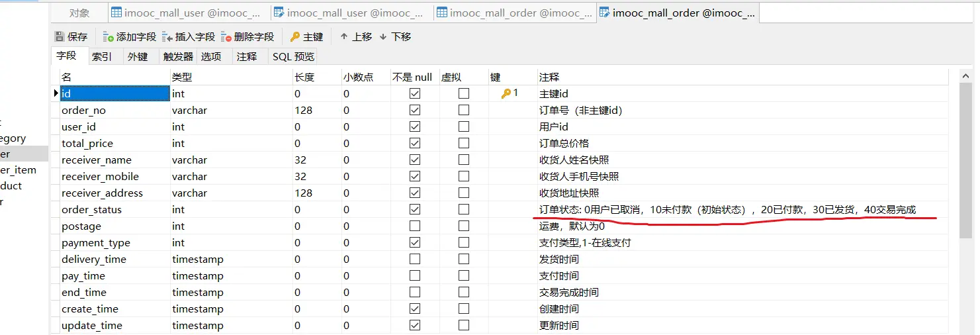The width and height of the screenshot is (980, 335).
Task: Open the 外键 tab
Action: [x=138, y=57]
